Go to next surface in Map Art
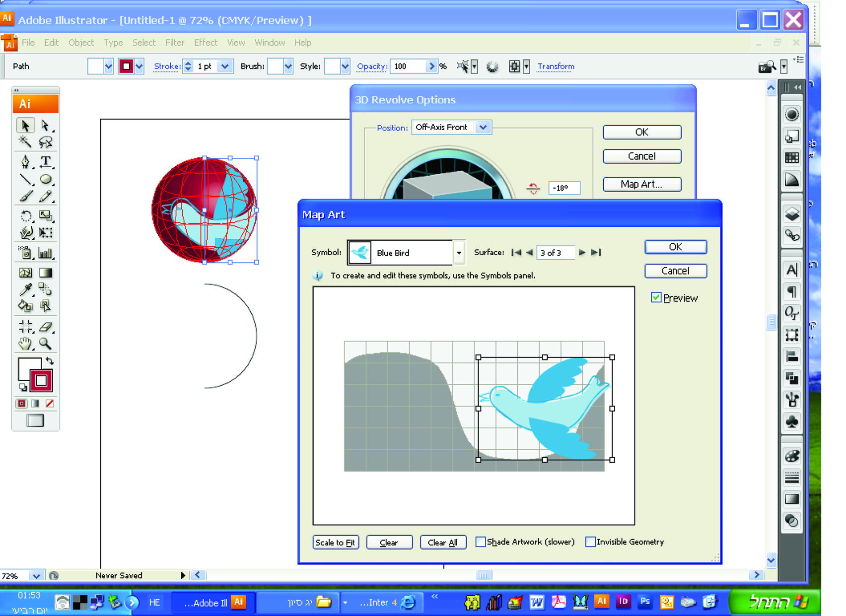 click(x=582, y=252)
